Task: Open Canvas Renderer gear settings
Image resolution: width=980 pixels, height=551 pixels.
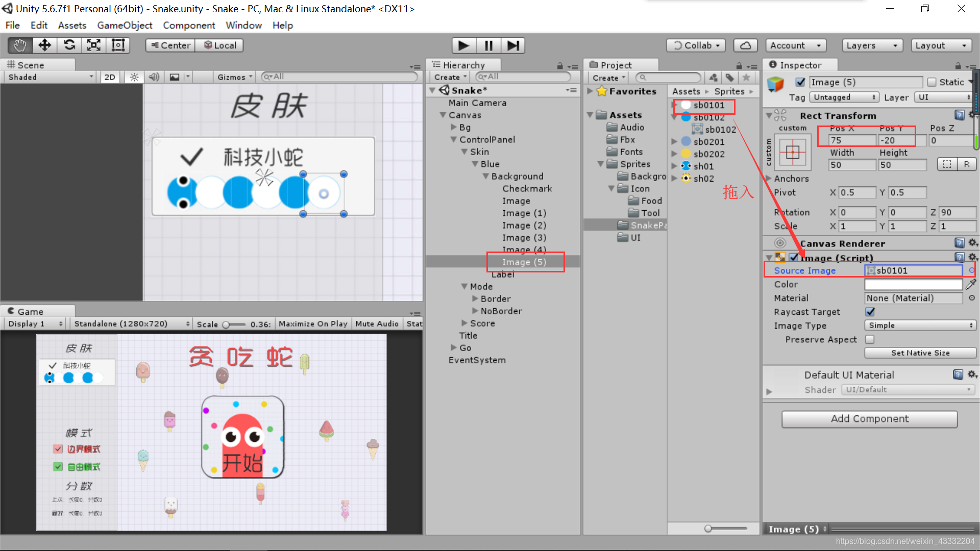Action: 973,243
